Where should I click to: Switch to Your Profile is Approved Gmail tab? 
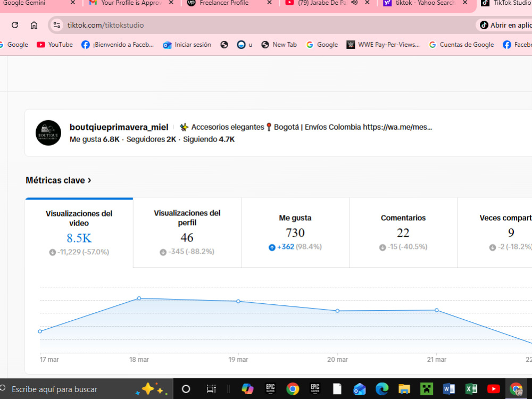[131, 3]
